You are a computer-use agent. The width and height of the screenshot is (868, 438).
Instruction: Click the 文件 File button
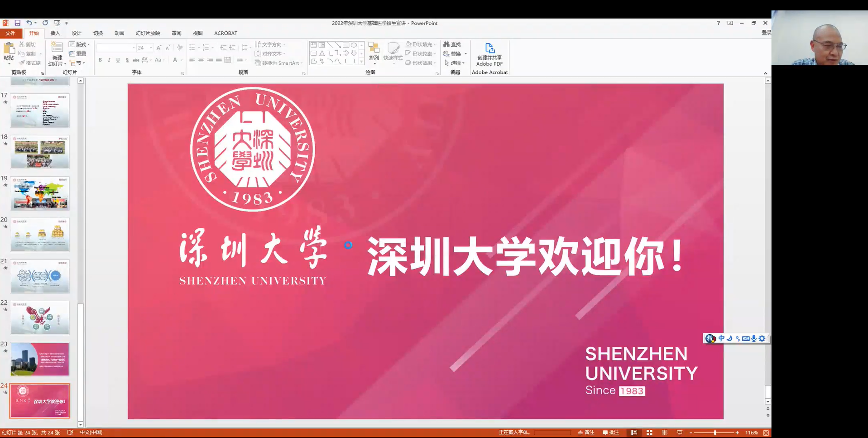pos(10,33)
